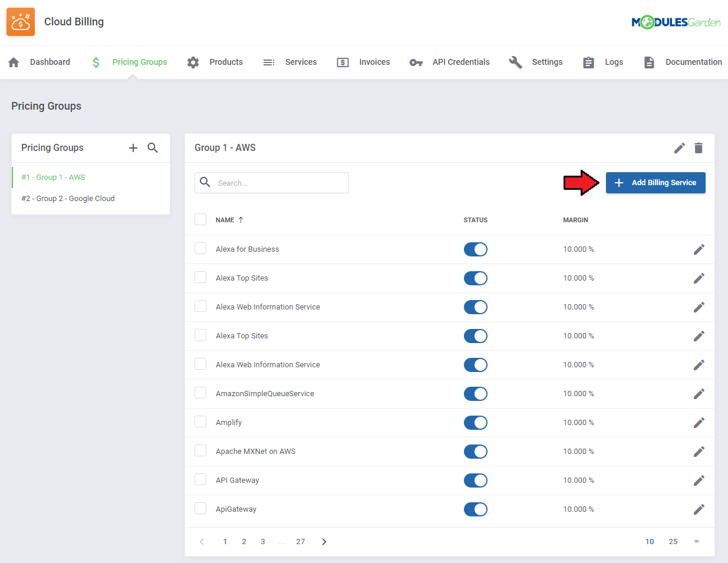Image resolution: width=728 pixels, height=563 pixels.
Task: Click the MARGIN column header
Action: pos(575,220)
